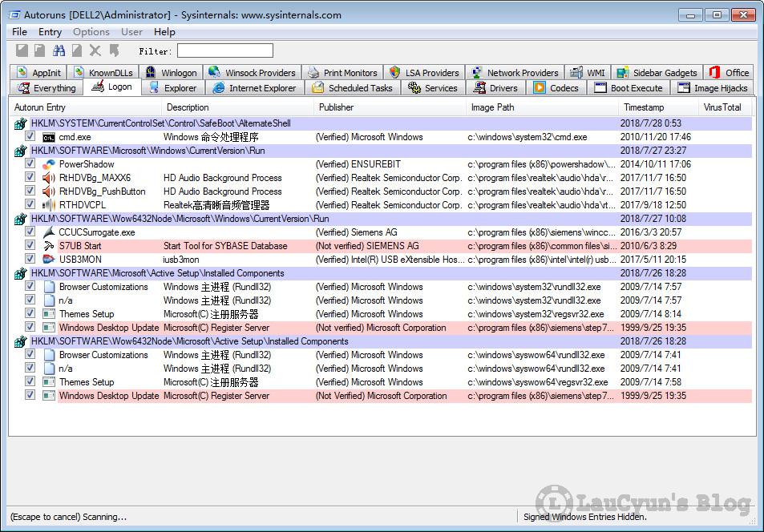Viewport: 764px width, 532px height.
Task: Click the Find binoculars toolbar icon
Action: (x=59, y=50)
